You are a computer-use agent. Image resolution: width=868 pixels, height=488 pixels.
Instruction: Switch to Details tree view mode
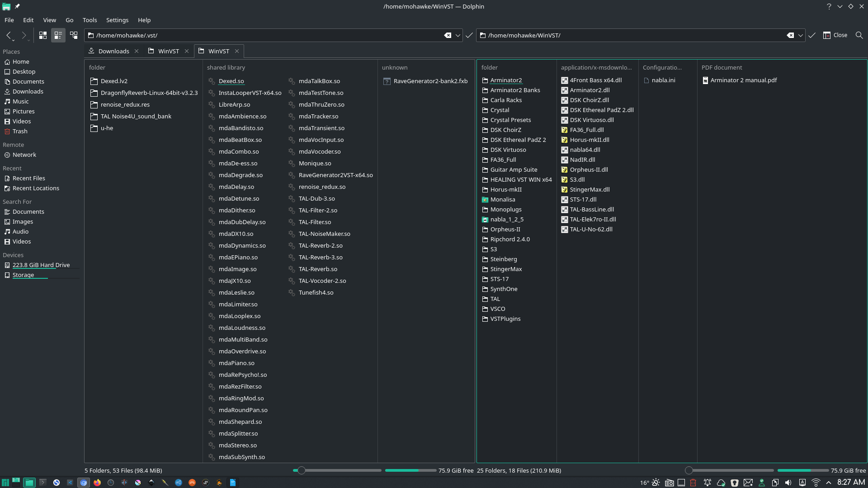[x=74, y=35]
